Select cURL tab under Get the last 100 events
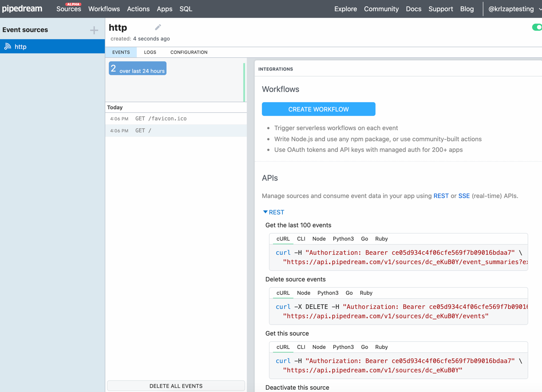The height and width of the screenshot is (392, 542). (283, 239)
